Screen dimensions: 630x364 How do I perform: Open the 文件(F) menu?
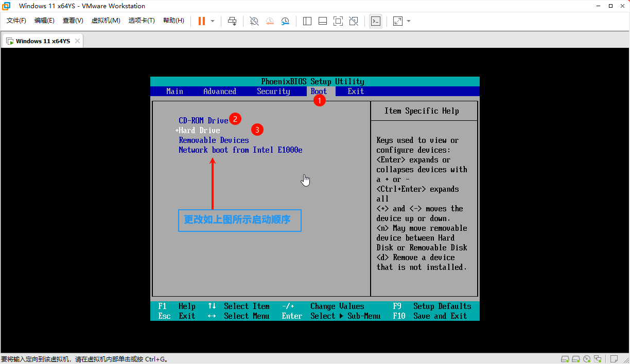click(16, 21)
